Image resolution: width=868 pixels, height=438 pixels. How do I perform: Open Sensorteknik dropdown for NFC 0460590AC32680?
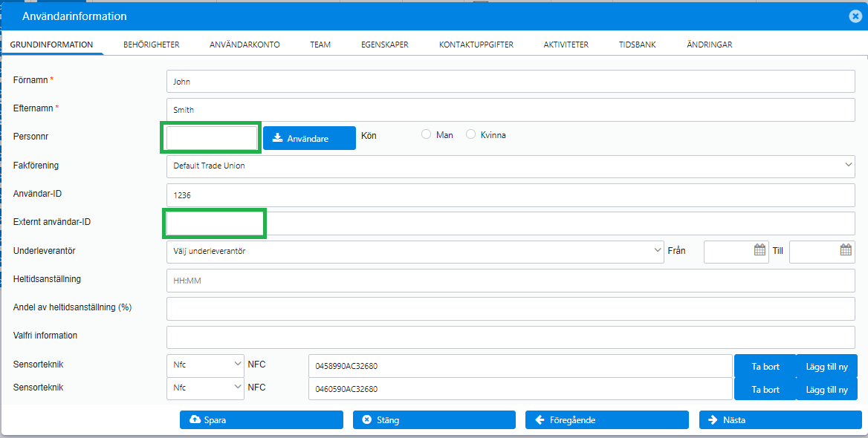point(205,388)
